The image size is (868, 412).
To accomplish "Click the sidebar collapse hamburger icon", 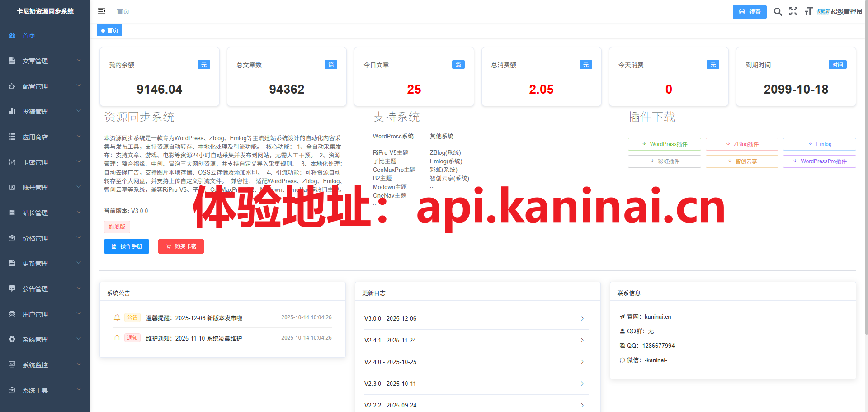I will 102,11.
